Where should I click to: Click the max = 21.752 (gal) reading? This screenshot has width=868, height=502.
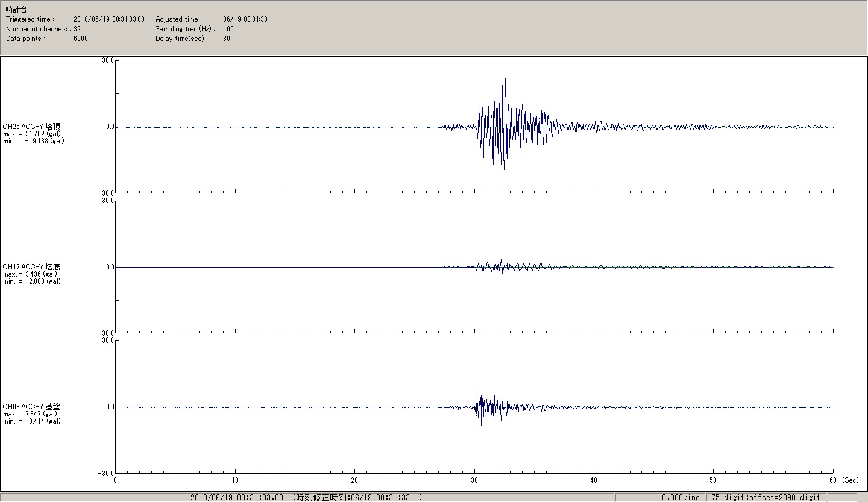pos(31,134)
